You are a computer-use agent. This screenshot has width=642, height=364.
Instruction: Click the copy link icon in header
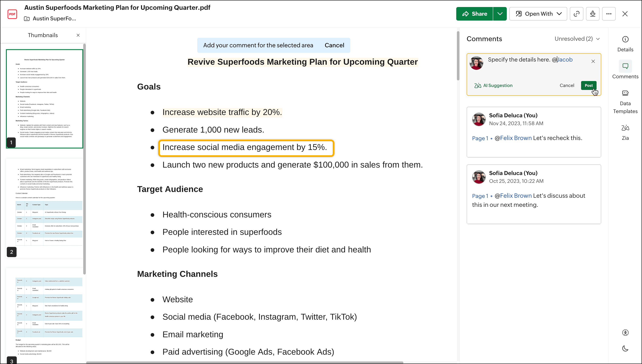click(576, 14)
